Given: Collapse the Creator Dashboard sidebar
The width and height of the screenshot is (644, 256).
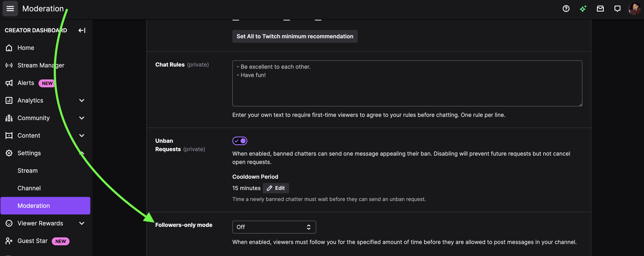Looking at the screenshot, I should click(x=82, y=30).
